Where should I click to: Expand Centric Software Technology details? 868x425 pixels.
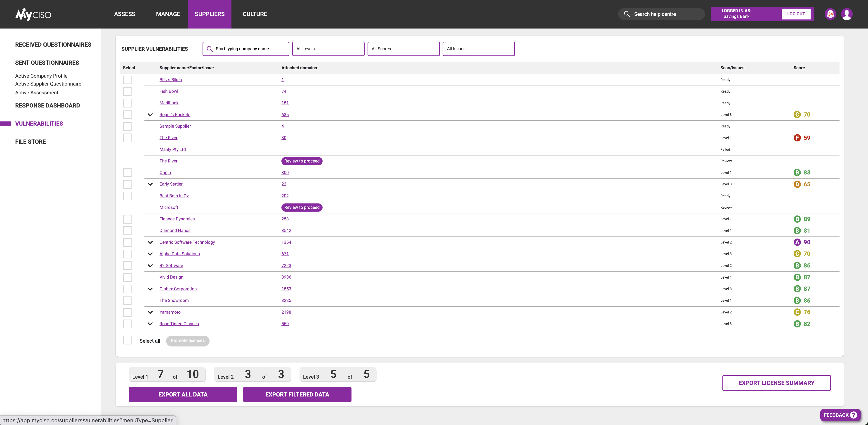[x=150, y=242]
